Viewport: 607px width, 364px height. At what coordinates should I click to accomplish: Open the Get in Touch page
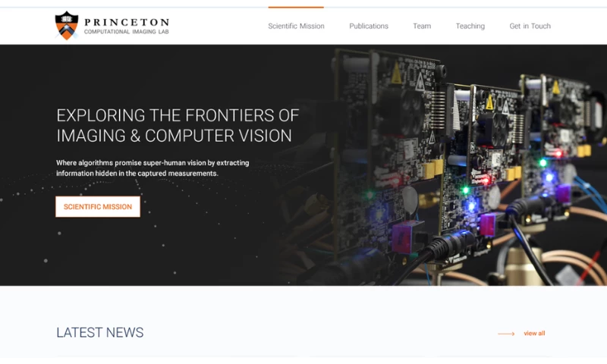point(530,26)
